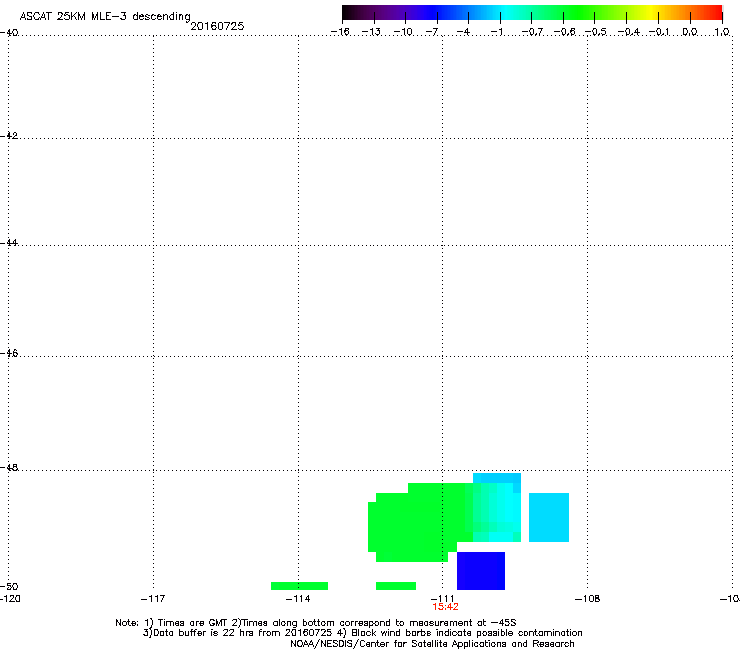This screenshot has width=740, height=650.
Task: Click the 0.0 colorbar tick label
Action: (690, 32)
